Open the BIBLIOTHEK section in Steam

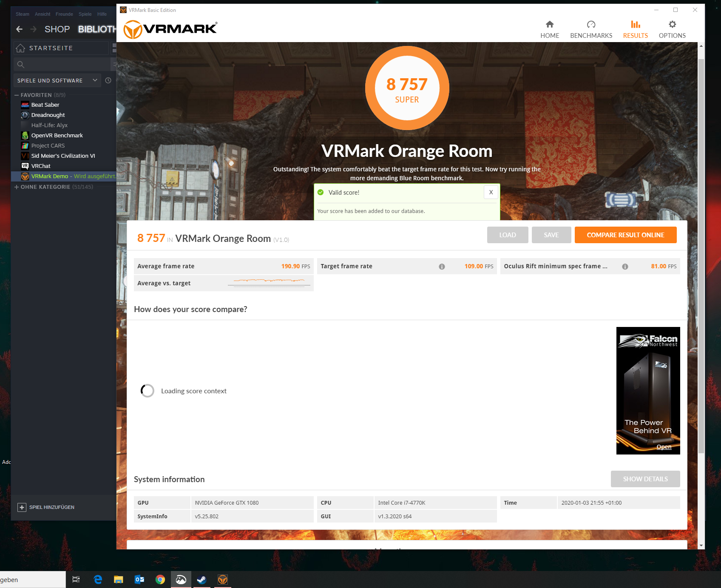coord(97,29)
